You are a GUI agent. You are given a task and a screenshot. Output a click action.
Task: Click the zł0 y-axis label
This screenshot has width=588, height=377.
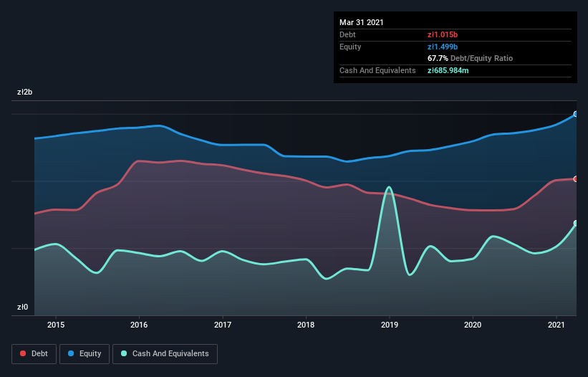22,307
